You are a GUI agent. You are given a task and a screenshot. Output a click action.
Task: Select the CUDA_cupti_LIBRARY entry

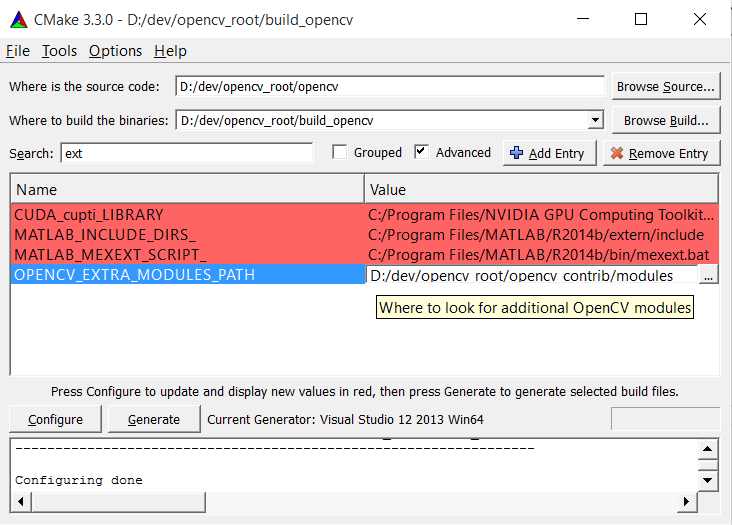(x=188, y=215)
